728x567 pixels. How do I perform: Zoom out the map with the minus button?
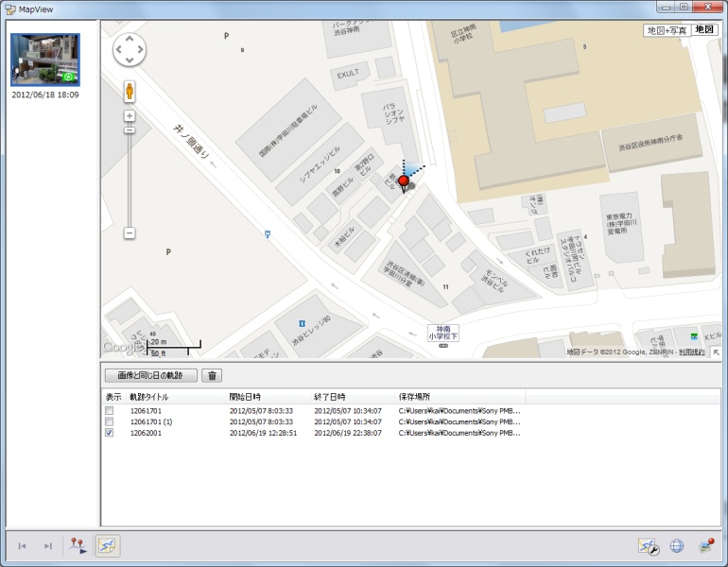pyautogui.click(x=130, y=232)
